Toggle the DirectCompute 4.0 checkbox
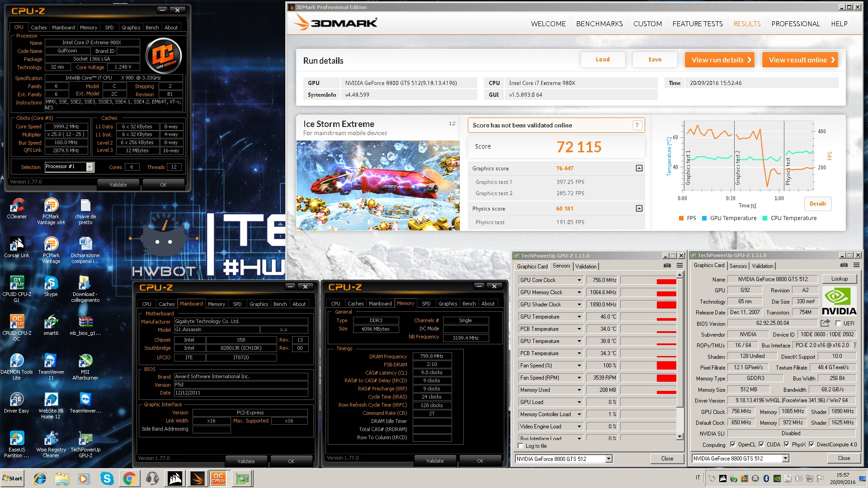Image resolution: width=868 pixels, height=488 pixels. 811,445
